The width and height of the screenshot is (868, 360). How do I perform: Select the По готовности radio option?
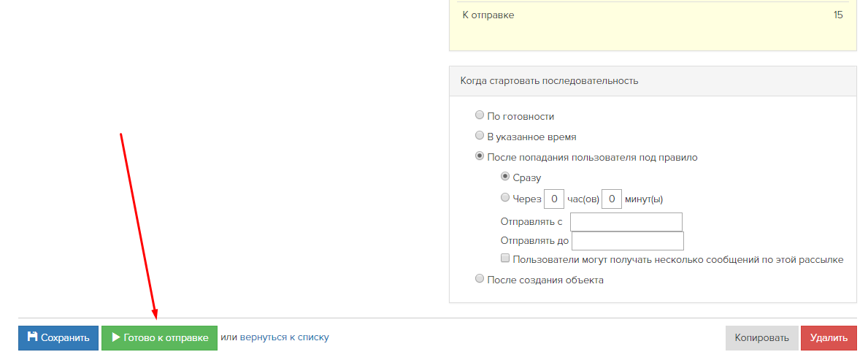click(x=480, y=115)
